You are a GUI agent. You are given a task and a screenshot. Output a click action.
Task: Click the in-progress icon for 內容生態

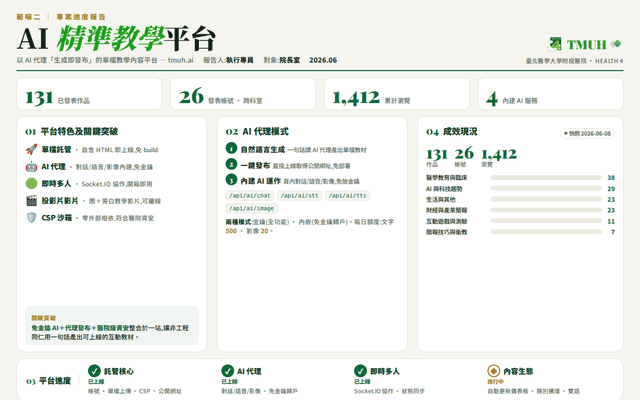point(493,371)
